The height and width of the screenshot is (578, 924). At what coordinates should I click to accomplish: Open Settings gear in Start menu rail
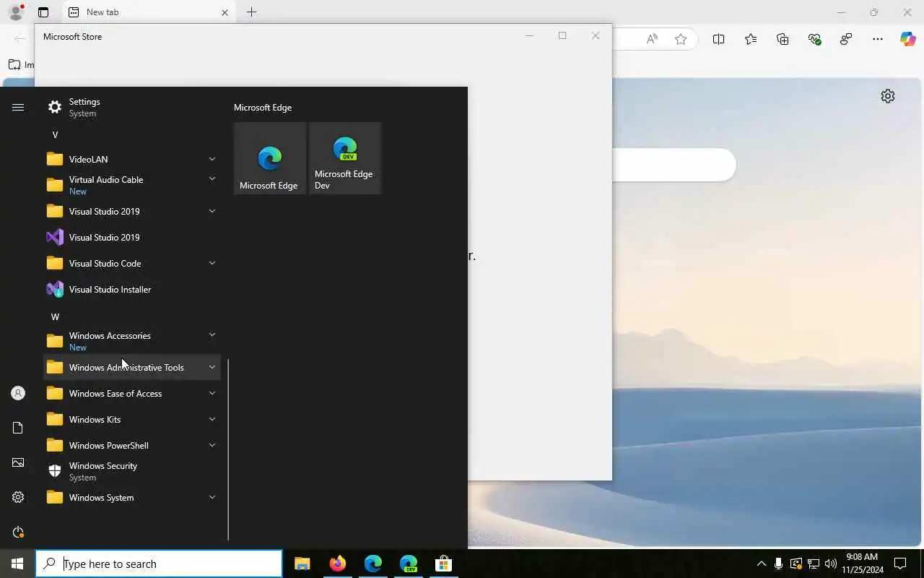click(18, 497)
